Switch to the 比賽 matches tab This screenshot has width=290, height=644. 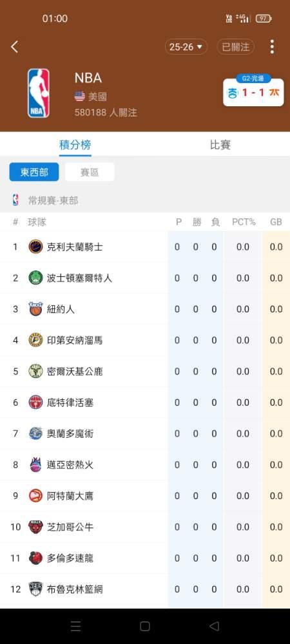pyautogui.click(x=220, y=144)
